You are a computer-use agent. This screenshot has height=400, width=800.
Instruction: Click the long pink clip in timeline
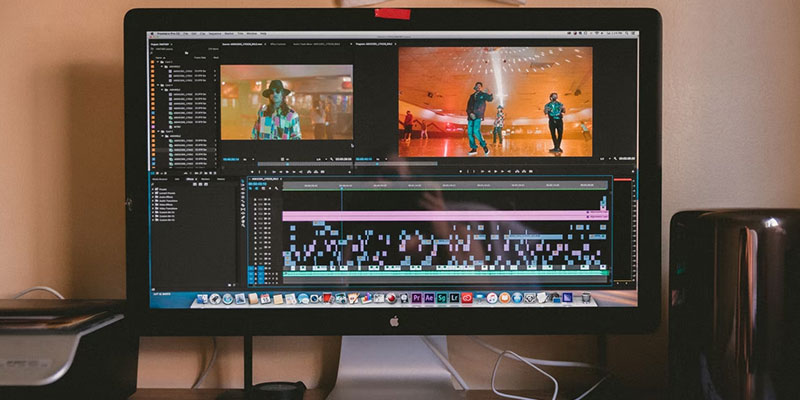click(x=440, y=215)
